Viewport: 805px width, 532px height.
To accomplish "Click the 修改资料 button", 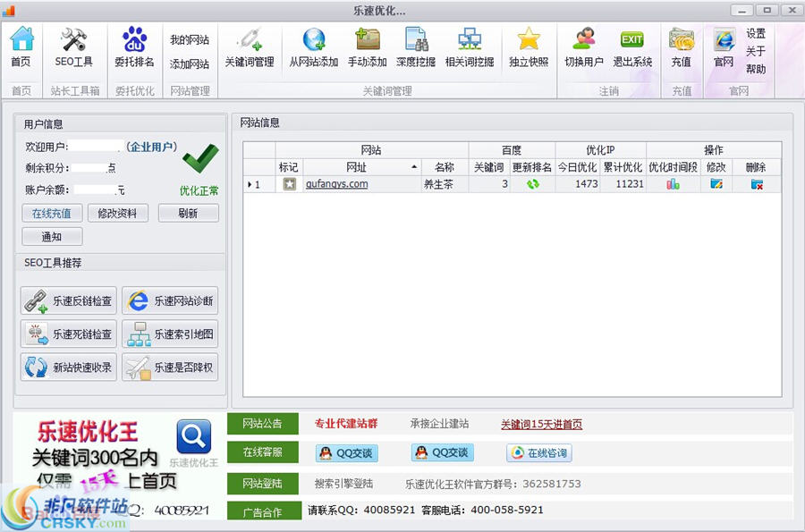I will [117, 214].
